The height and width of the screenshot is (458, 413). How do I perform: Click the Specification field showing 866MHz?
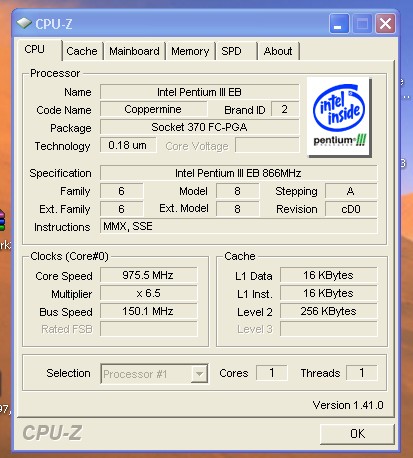(239, 173)
